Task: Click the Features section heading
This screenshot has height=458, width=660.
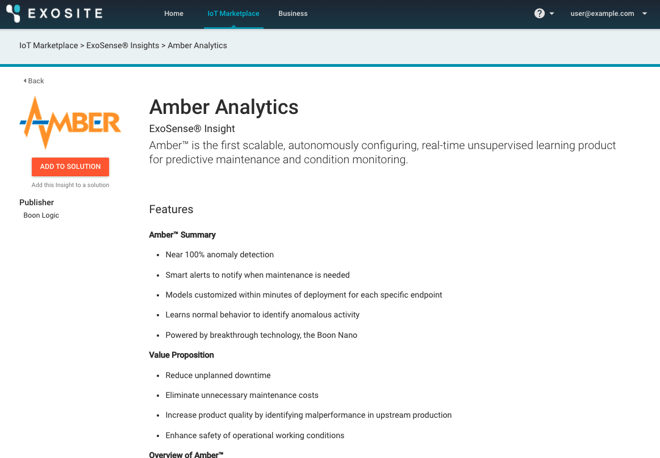Action: coord(171,209)
